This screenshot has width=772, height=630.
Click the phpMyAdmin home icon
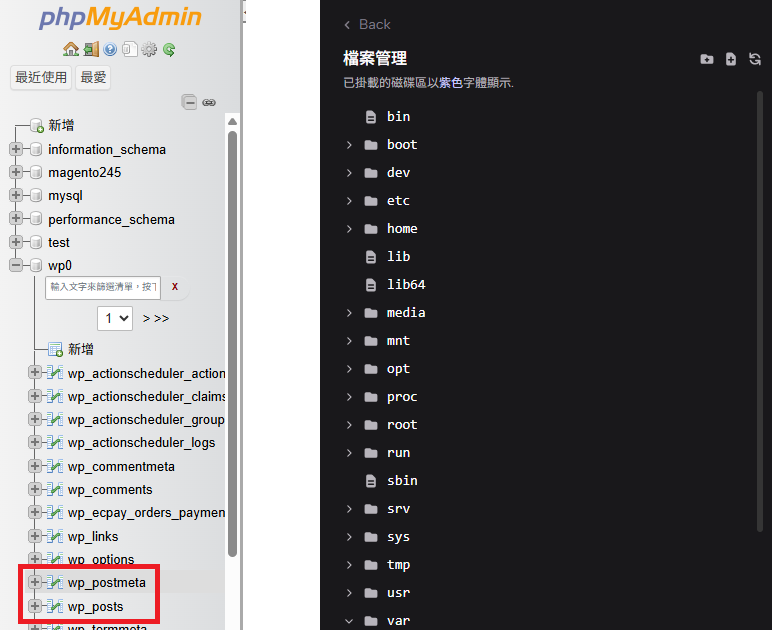coord(70,49)
